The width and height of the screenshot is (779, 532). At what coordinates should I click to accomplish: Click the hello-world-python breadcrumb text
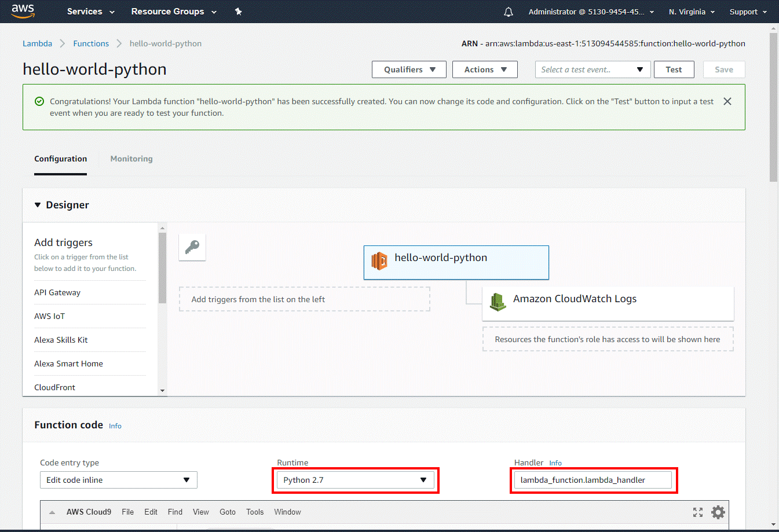(166, 43)
